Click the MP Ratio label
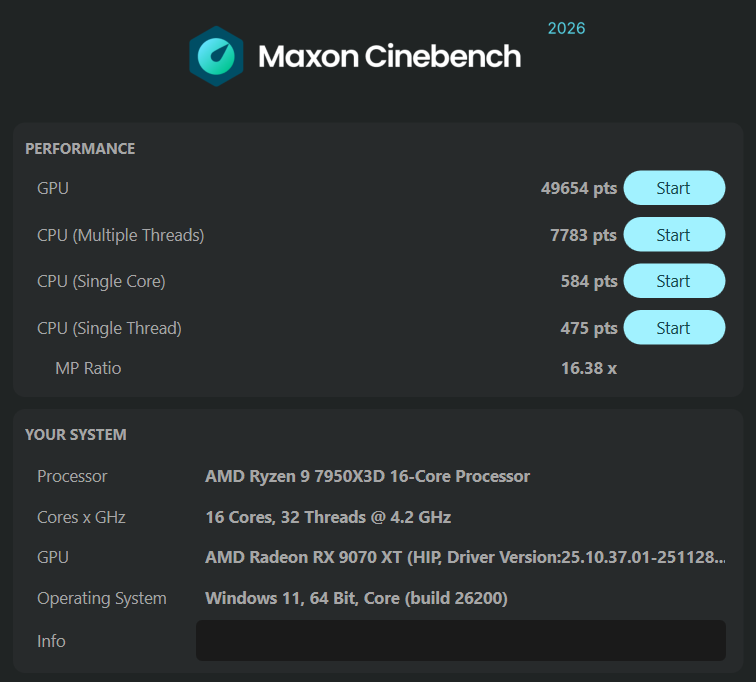The width and height of the screenshot is (756, 682). pos(88,368)
